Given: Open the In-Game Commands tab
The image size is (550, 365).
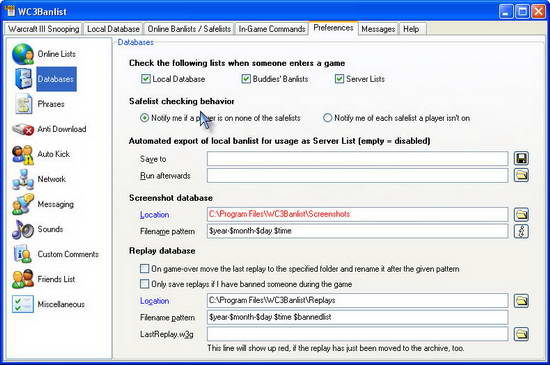Looking at the screenshot, I should coord(272,29).
